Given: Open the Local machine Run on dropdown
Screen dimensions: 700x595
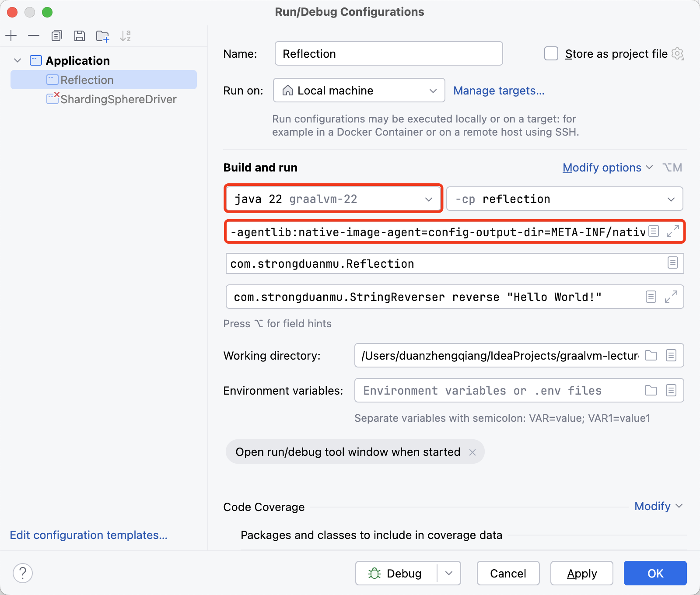Looking at the screenshot, I should pos(359,91).
